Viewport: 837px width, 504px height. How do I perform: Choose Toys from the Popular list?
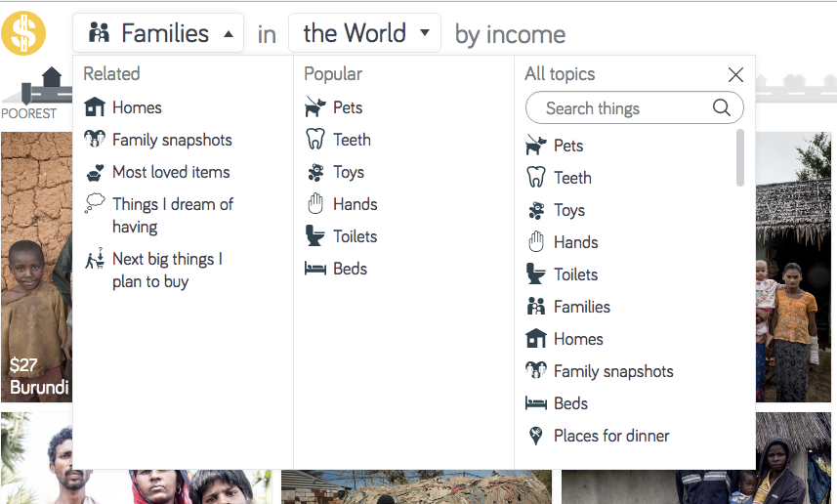[348, 172]
